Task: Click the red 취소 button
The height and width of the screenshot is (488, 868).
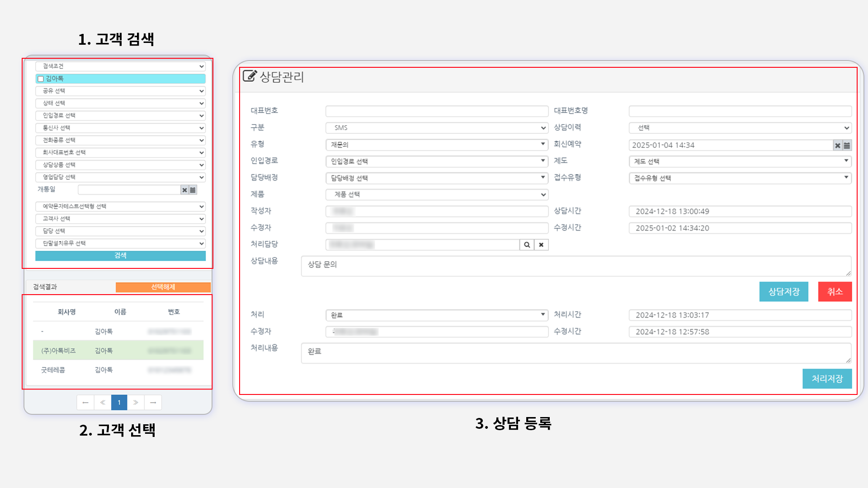Action: (835, 292)
